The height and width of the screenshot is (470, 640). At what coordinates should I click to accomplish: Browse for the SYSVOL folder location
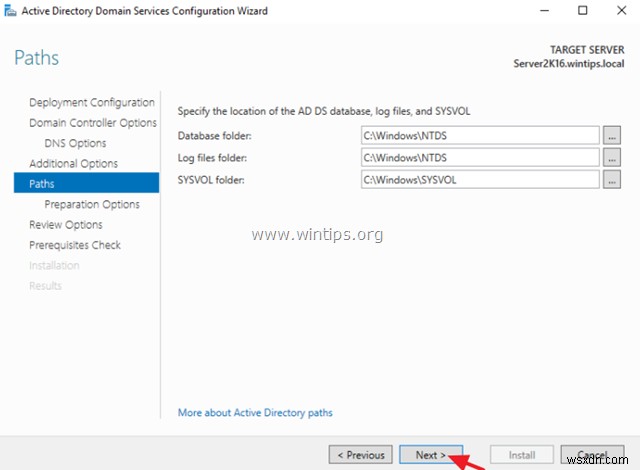pos(611,180)
